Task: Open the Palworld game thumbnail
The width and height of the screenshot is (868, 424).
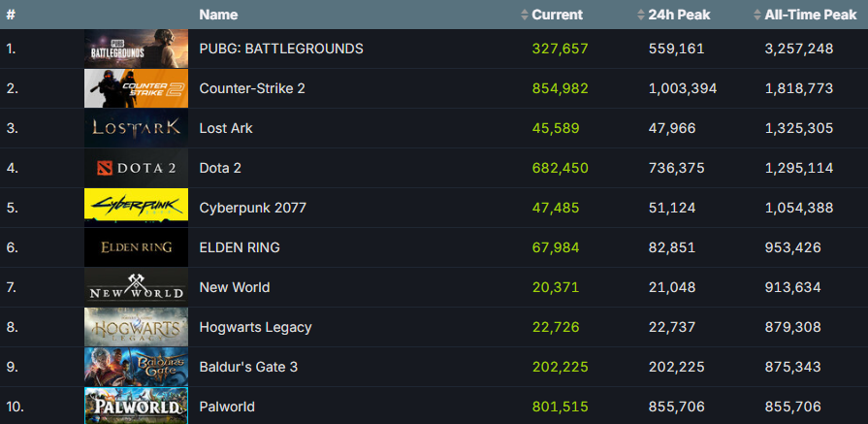Action: click(x=136, y=406)
